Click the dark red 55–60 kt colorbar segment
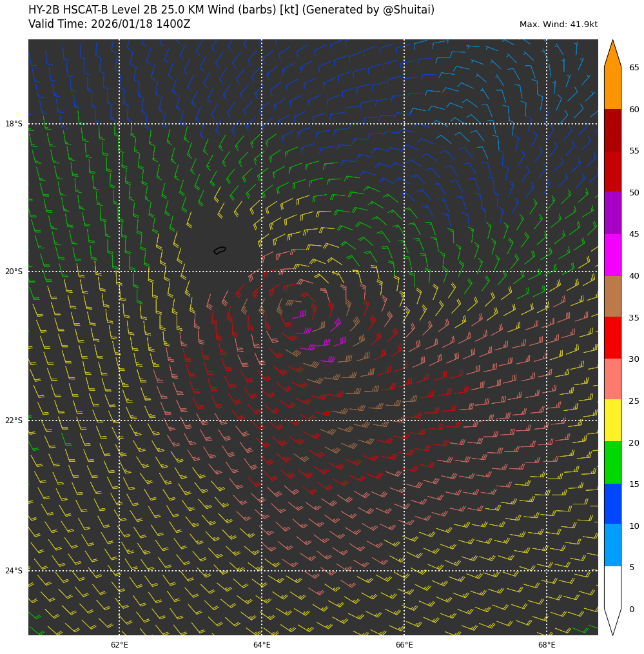This screenshot has width=644, height=654. pyautogui.click(x=612, y=130)
